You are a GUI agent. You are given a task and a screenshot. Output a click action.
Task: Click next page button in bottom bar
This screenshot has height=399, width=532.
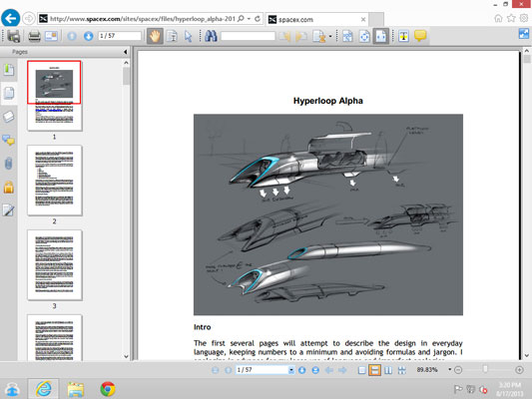[302, 370]
